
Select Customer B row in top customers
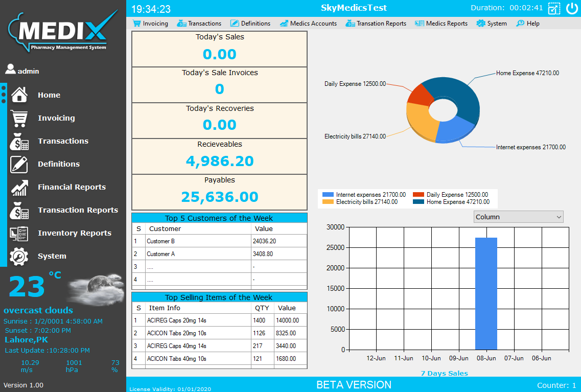pos(219,241)
